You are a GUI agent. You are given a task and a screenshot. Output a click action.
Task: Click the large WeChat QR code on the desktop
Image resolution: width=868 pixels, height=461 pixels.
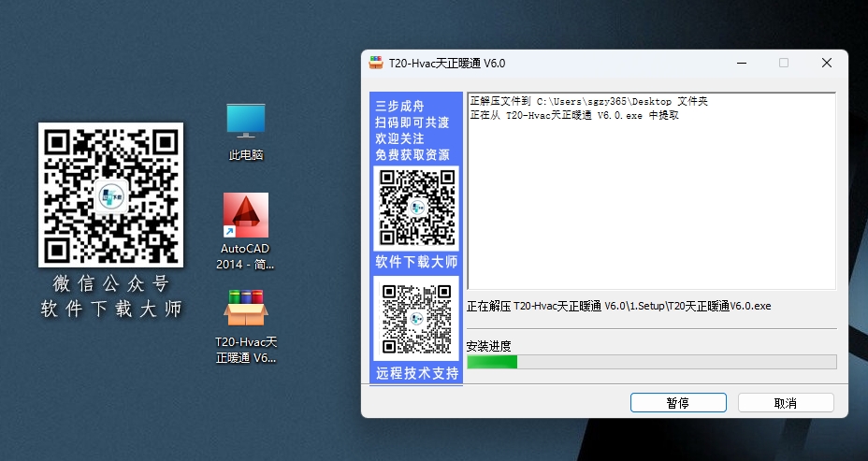click(110, 194)
